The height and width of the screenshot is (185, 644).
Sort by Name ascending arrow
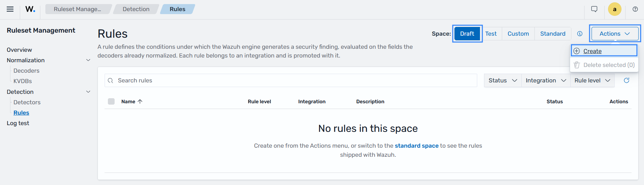[x=140, y=102]
